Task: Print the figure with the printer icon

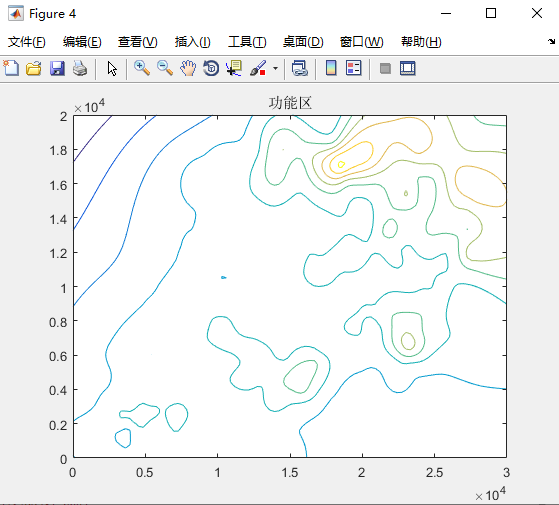Action: [80, 68]
